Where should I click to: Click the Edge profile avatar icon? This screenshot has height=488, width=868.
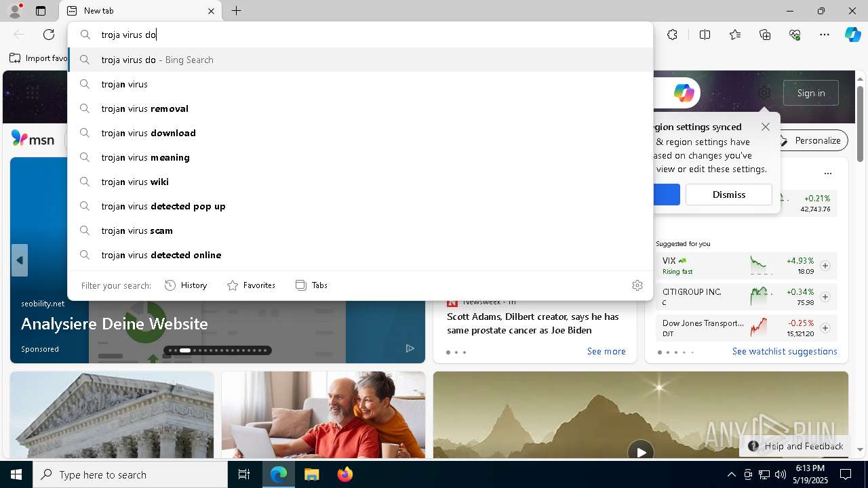click(x=15, y=11)
